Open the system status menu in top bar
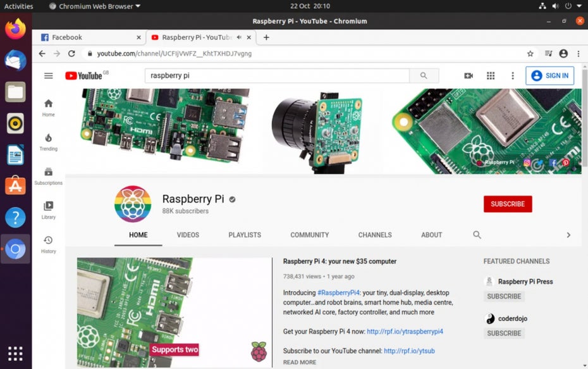The image size is (588, 369). tap(560, 6)
